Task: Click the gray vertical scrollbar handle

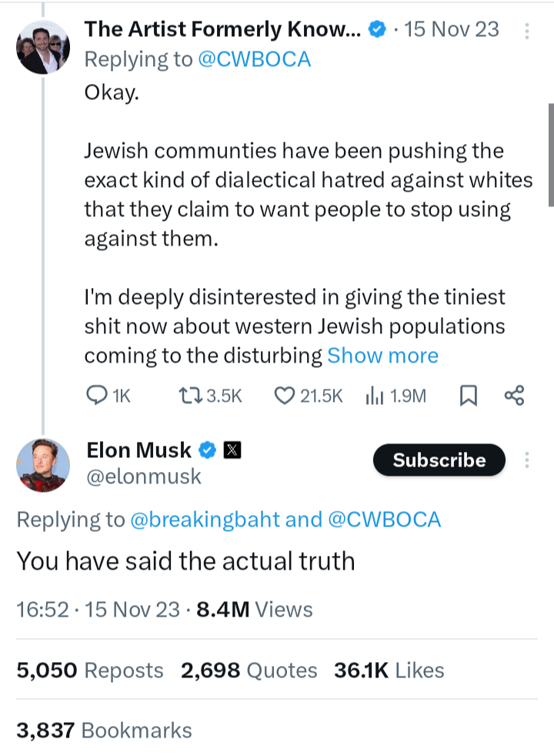Action: 551,155
